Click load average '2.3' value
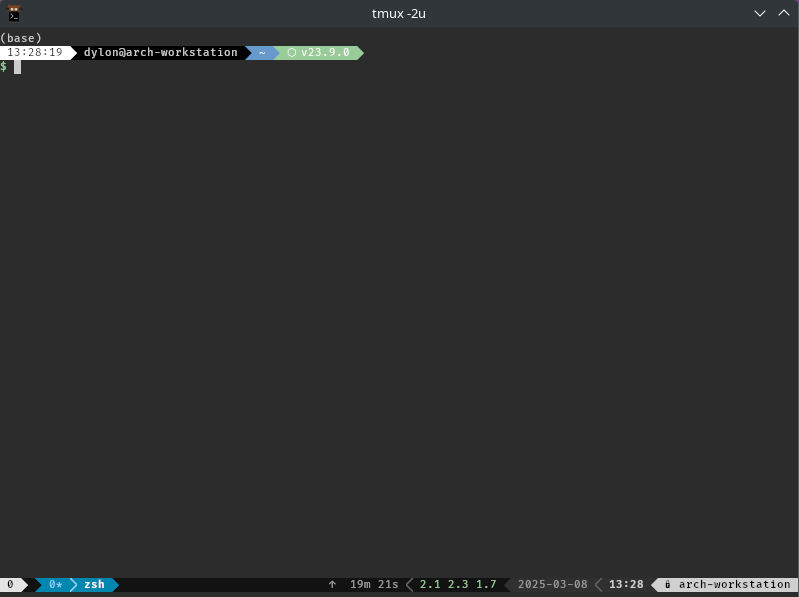The image size is (799, 597). (x=458, y=584)
